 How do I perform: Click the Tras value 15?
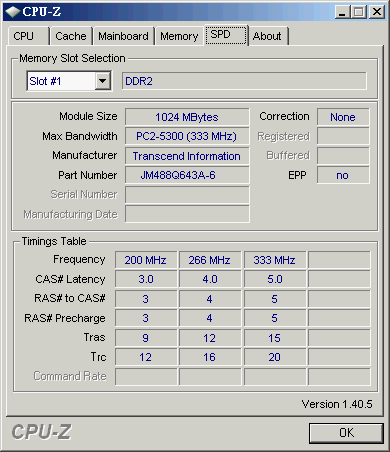pyautogui.click(x=275, y=338)
